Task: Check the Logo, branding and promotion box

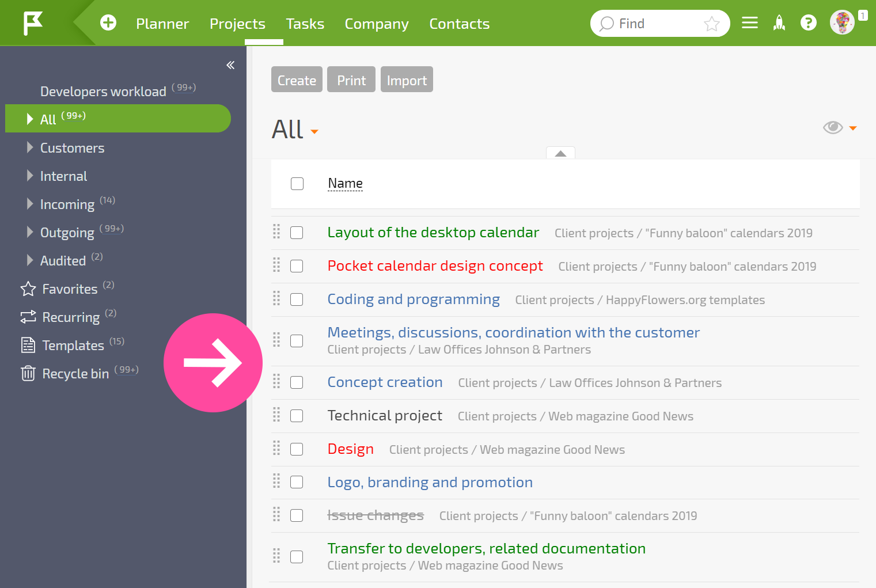Action: click(297, 482)
